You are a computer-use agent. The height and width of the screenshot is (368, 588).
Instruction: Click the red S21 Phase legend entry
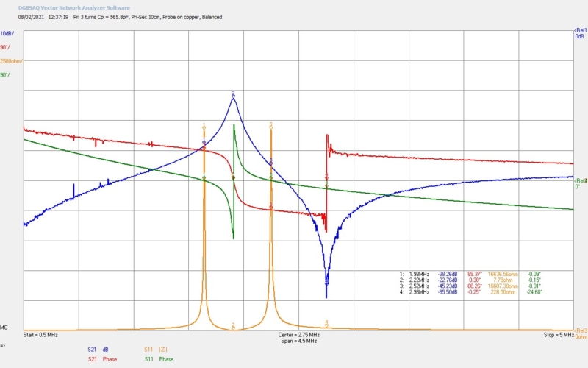click(x=102, y=359)
